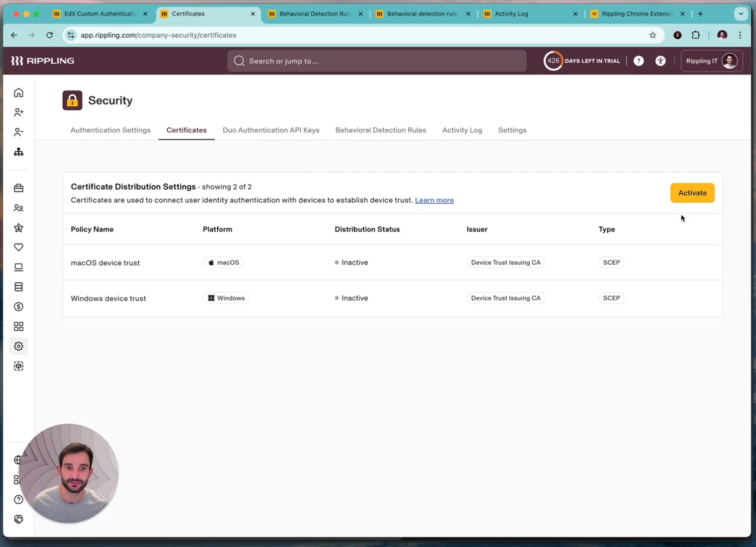This screenshot has height=547, width=756.
Task: Open a new browser tab
Action: (x=700, y=14)
